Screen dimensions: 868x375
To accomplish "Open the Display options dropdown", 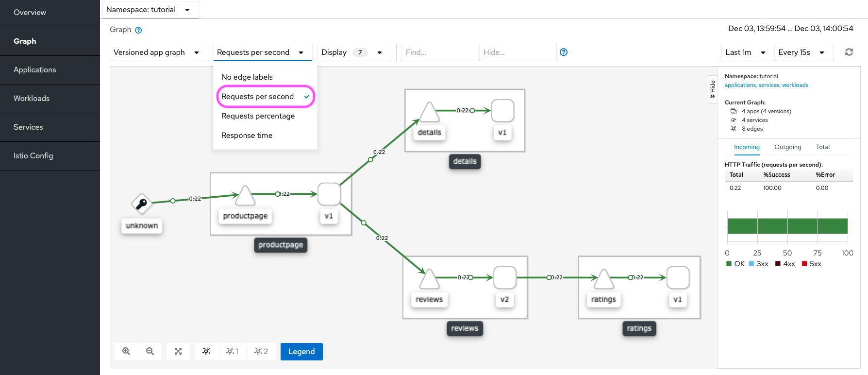I will (x=354, y=52).
